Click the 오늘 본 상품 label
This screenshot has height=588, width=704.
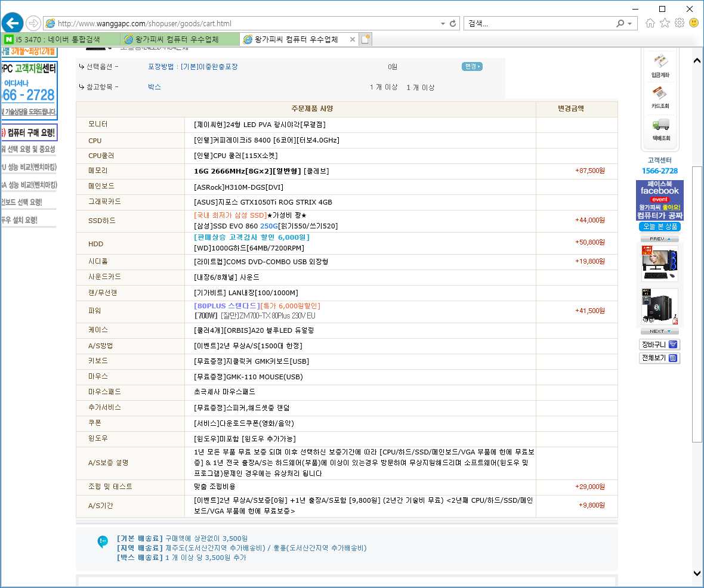659,227
